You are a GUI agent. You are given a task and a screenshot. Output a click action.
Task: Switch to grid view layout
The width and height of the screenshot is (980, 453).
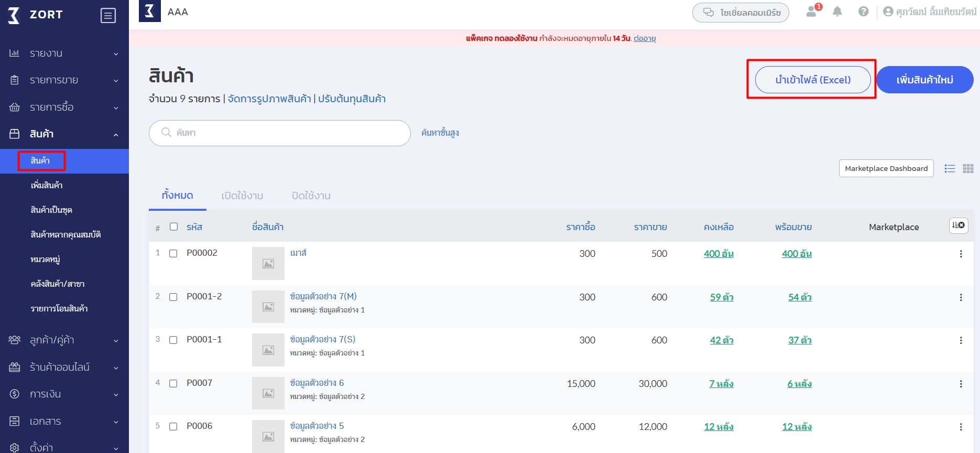(968, 169)
